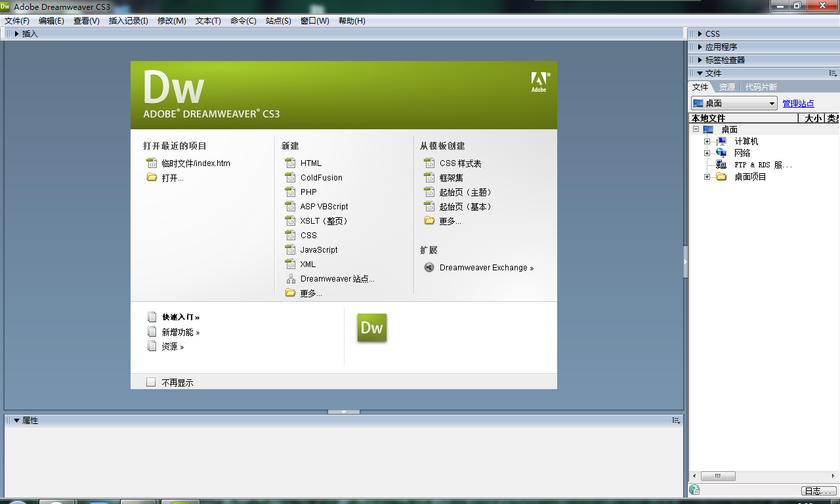Open the 站点(S) menu
Viewport: 840px width, 504px height.
coord(278,21)
